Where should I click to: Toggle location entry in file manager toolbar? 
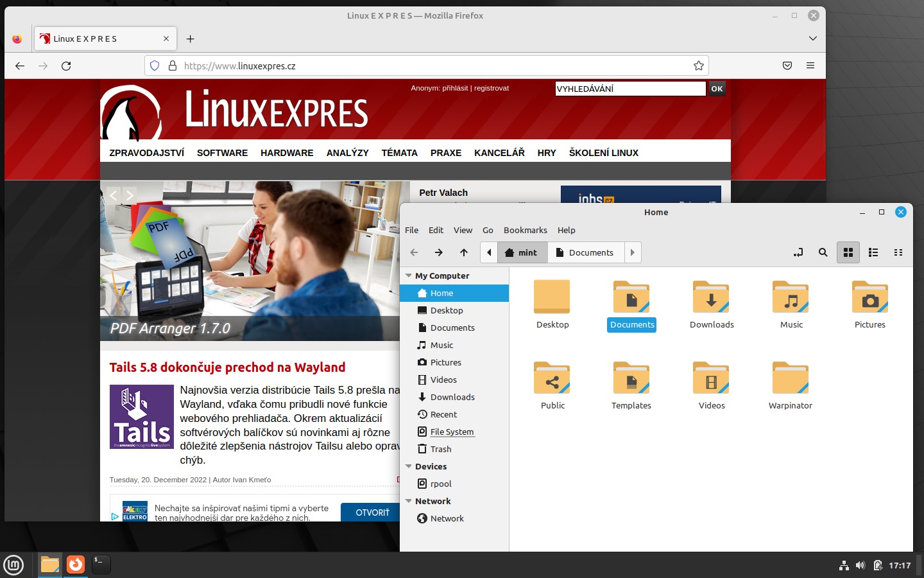pyautogui.click(x=798, y=252)
